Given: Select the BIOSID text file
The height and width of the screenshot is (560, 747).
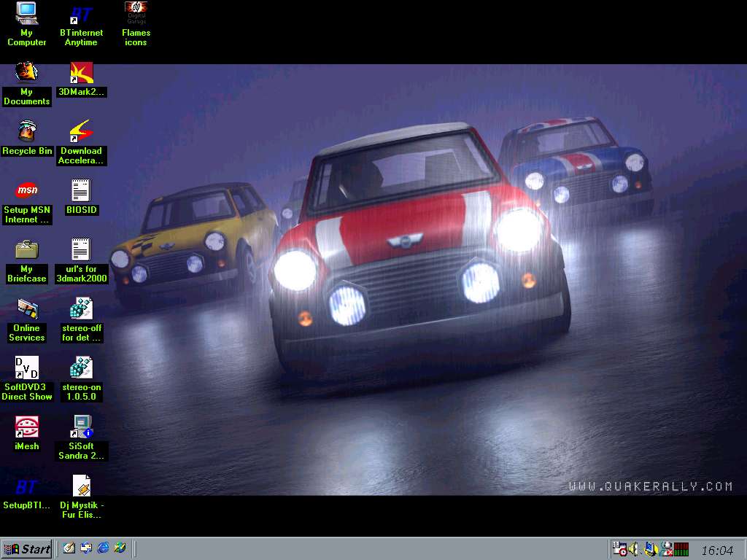Looking at the screenshot, I should (x=81, y=190).
